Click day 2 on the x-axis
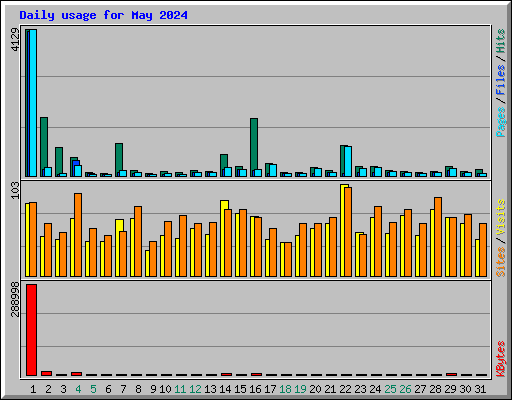 click(48, 389)
